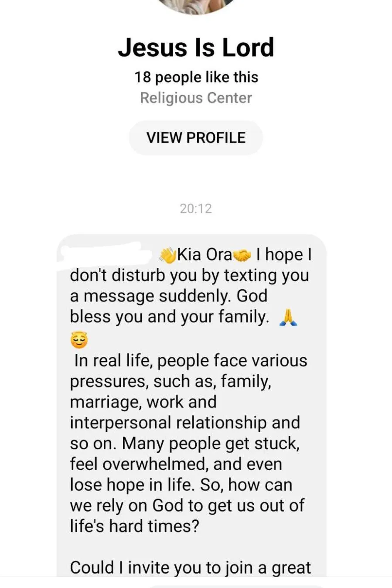Tap the relieved face emoji

point(79,340)
